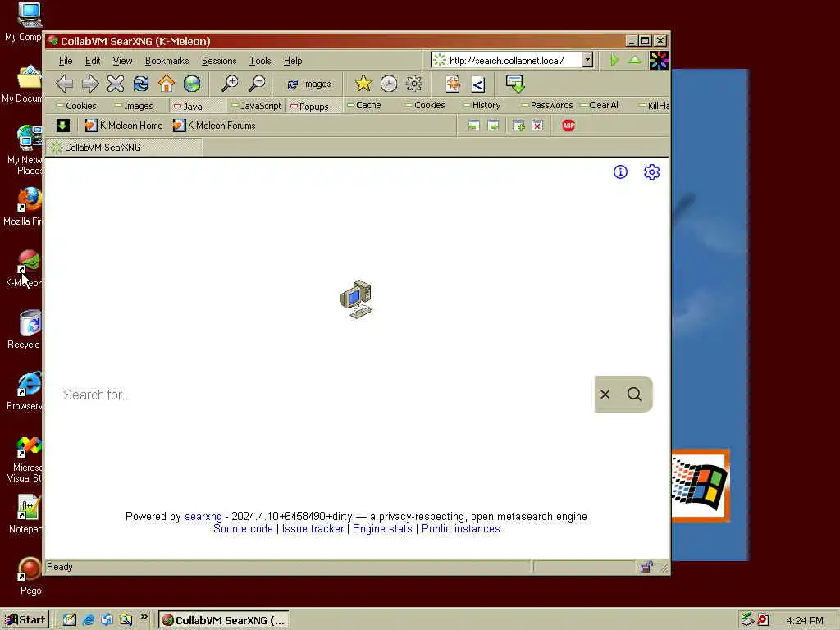Open the Help menu
The image size is (840, 630).
(293, 61)
